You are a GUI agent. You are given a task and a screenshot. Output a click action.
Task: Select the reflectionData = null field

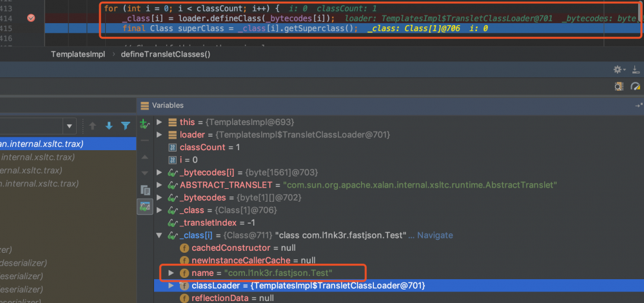pos(398,298)
